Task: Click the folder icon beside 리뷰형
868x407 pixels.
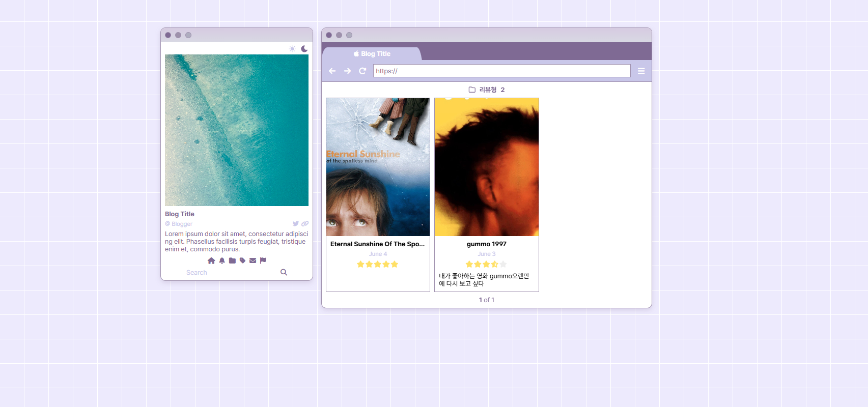Action: 472,90
